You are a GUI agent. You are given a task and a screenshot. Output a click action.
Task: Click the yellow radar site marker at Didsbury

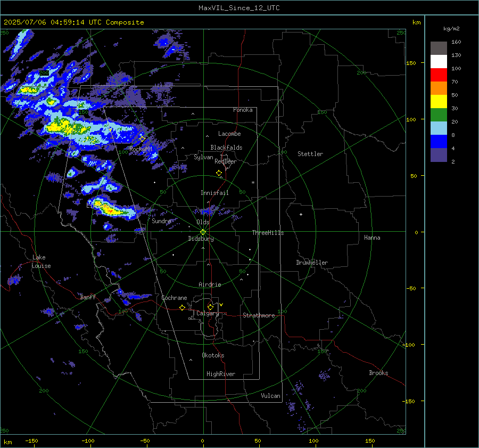click(203, 232)
